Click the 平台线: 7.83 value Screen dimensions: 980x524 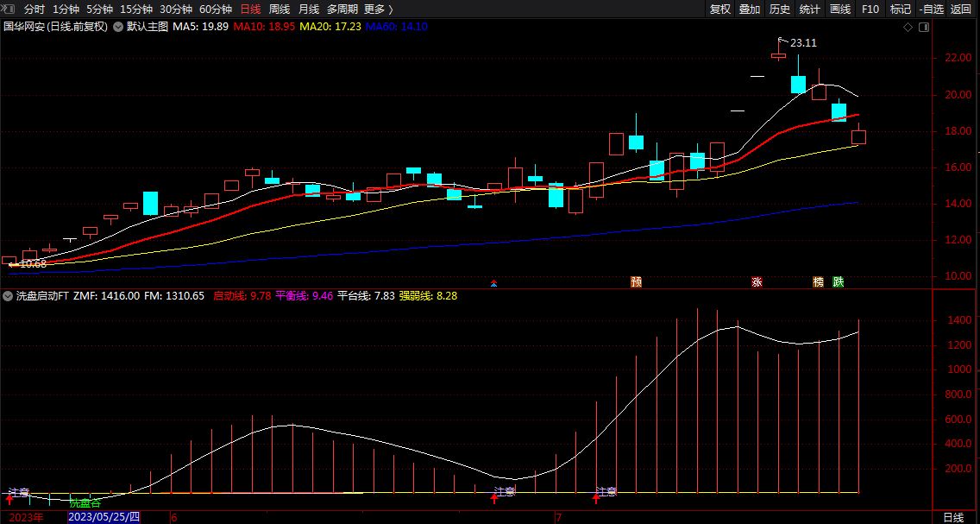366,296
